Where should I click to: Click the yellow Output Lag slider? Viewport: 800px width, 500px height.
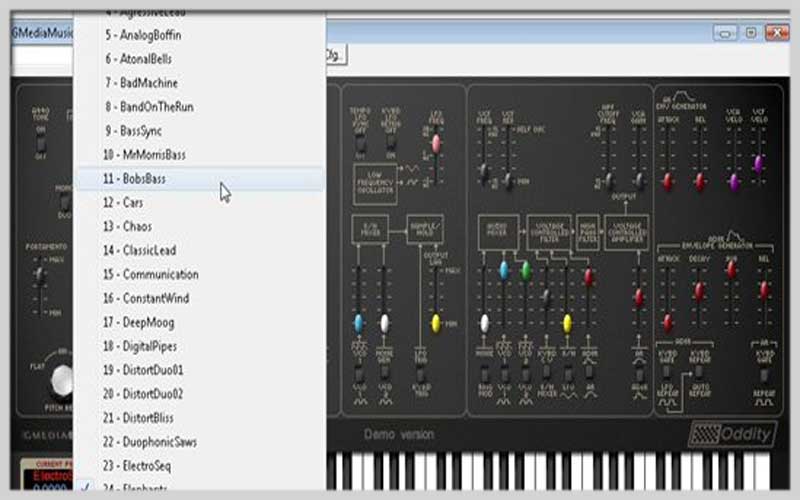[436, 323]
